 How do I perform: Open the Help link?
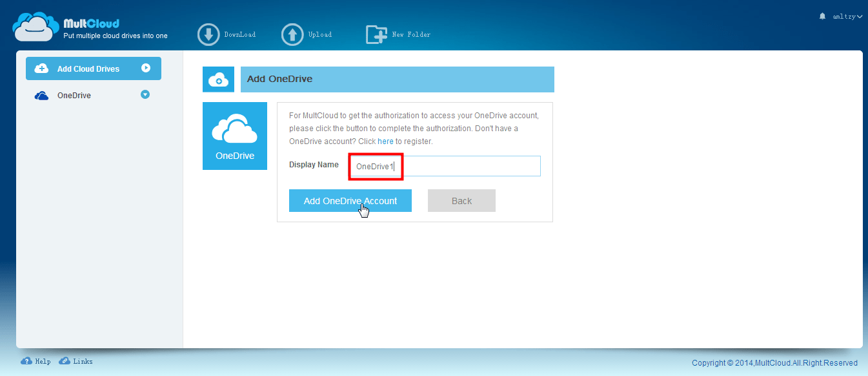[x=43, y=361]
